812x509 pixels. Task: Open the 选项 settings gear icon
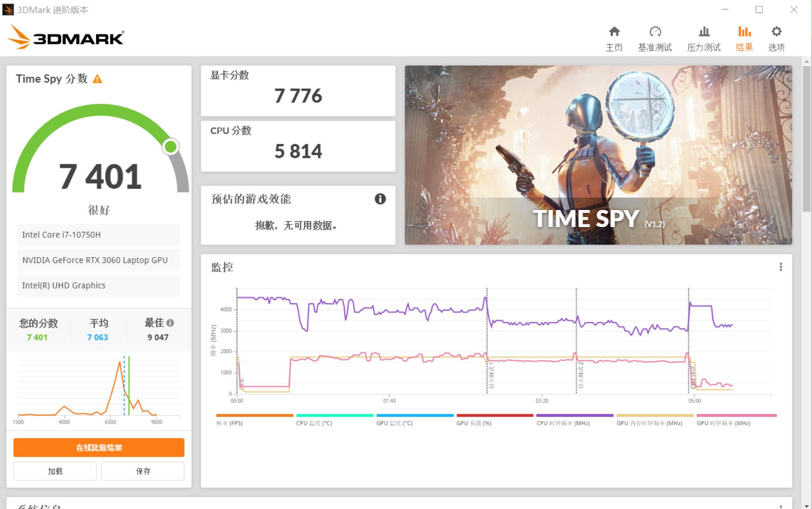[776, 31]
